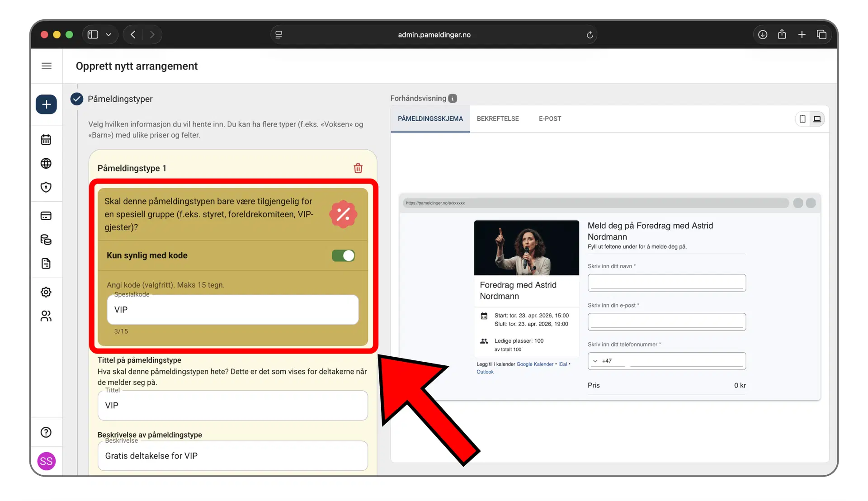This screenshot has height=501, width=868.
Task: Delete Påmeldingstype 1 with trash icon
Action: click(x=358, y=168)
